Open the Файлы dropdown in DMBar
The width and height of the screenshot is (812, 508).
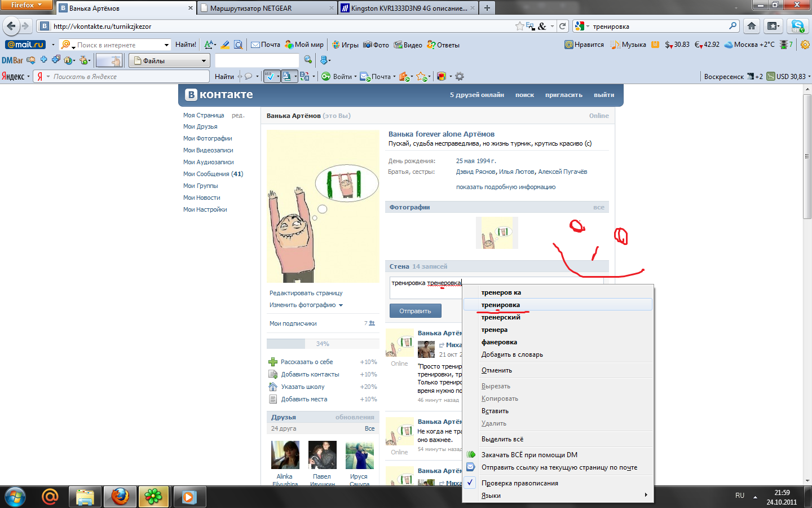tap(169, 60)
